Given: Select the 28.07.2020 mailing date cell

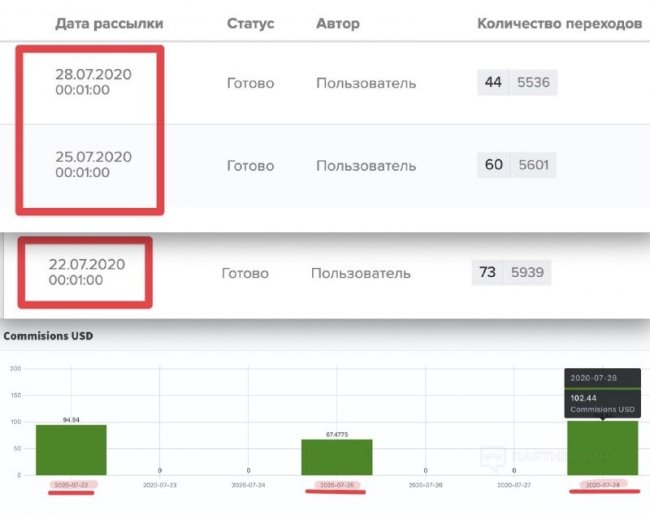Looking at the screenshot, I should coord(93,82).
